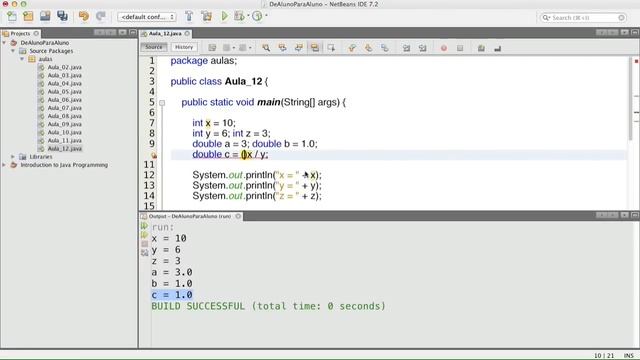Click the Comment editor toolbar icon
Screen dimensions: 640x360
(481, 48)
